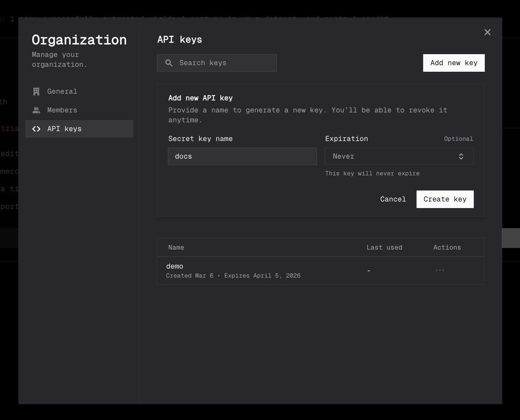Click the Actions column header

447,247
